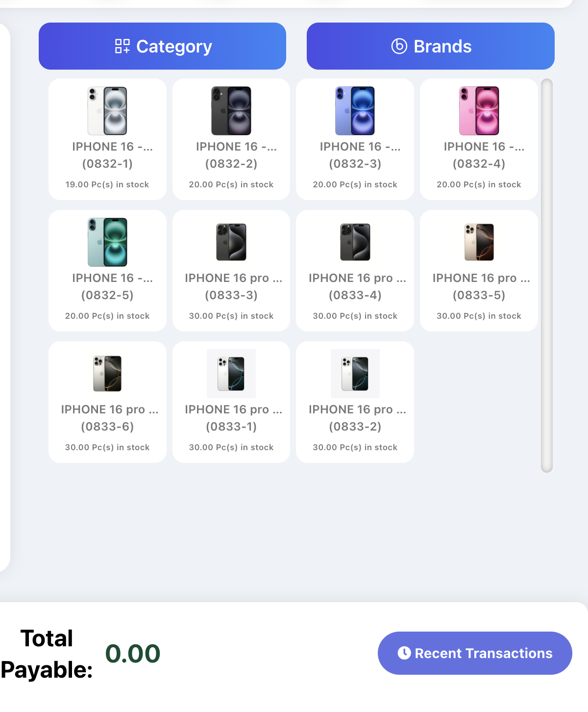Select the teal iPhone 16 (0832-5) image

tap(107, 242)
